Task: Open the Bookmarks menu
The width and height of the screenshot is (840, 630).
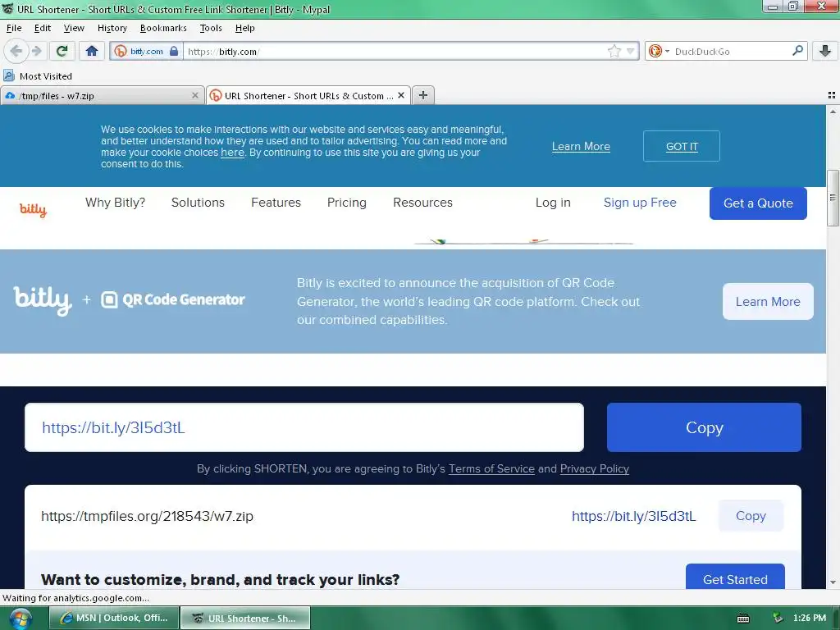Action: (163, 28)
